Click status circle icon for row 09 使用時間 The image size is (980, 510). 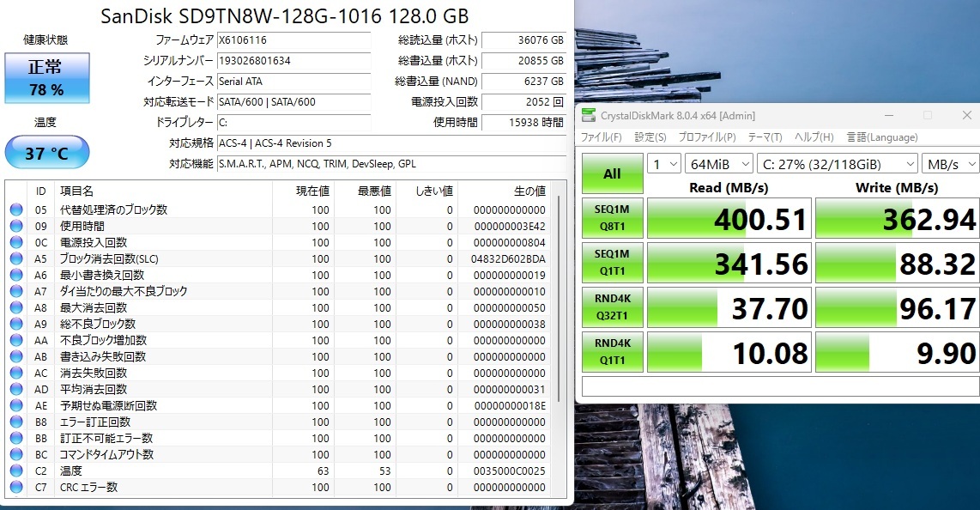click(x=16, y=227)
